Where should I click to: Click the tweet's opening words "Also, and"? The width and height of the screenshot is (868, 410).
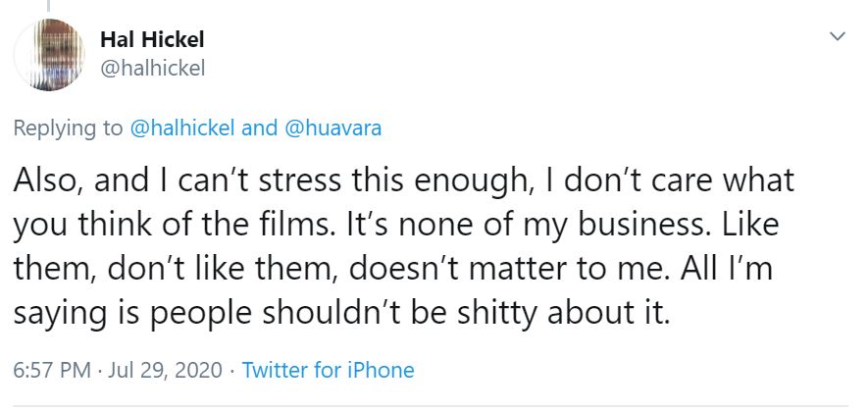tap(81, 182)
